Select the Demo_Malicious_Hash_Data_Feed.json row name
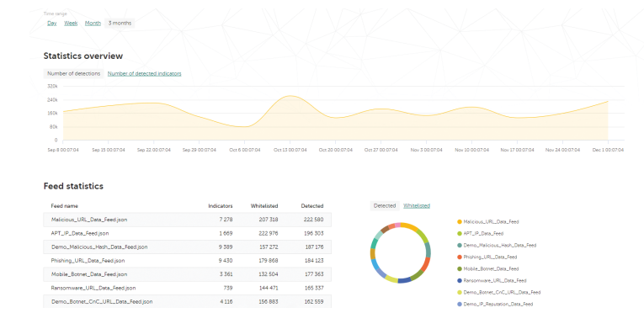Screen dimensions: 644x313 click(99, 247)
